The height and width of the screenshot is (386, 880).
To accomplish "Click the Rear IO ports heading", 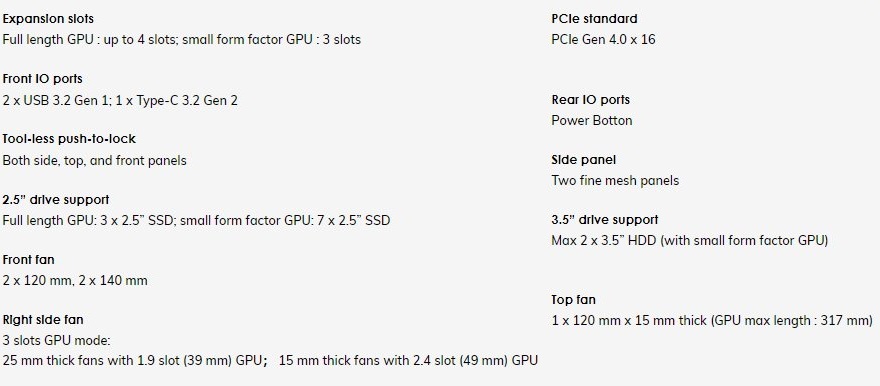I will pos(590,100).
